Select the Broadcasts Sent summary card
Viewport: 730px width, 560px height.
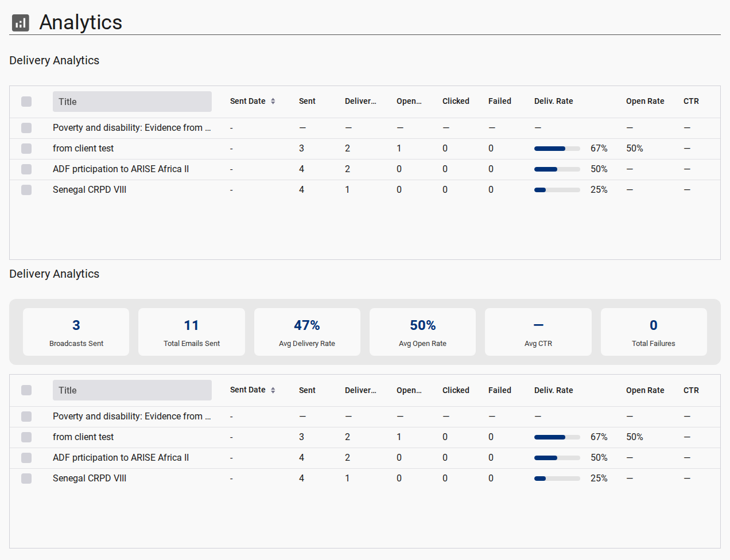[76, 332]
